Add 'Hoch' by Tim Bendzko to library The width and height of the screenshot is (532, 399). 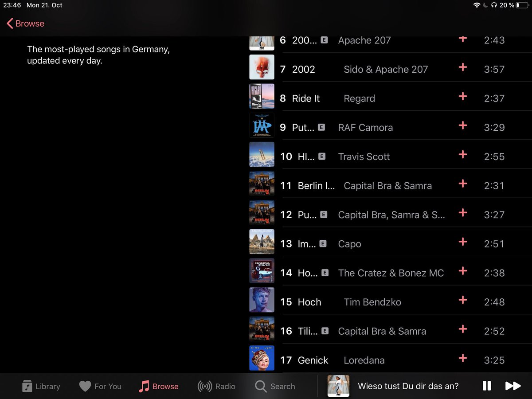(462, 300)
